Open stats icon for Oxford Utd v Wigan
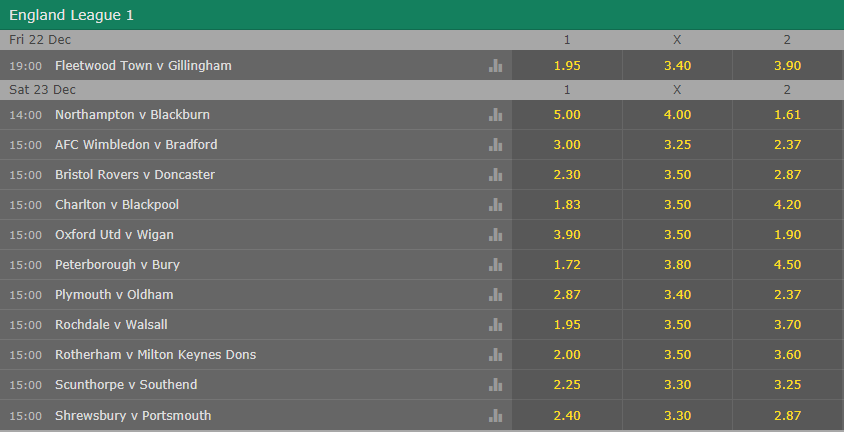 pos(495,235)
